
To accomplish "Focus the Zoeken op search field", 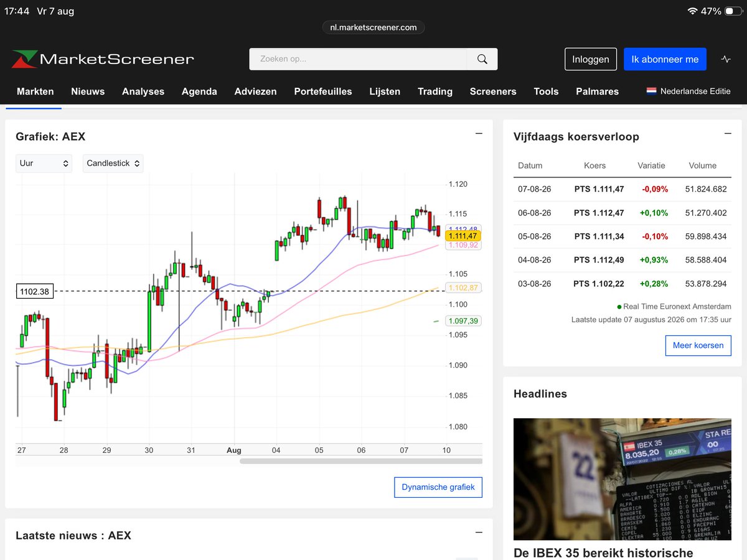I will [x=358, y=59].
